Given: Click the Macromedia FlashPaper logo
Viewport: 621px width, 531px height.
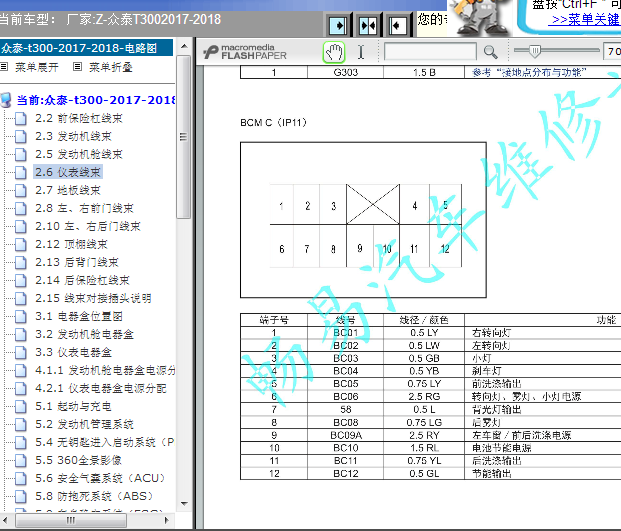Looking at the screenshot, I should pyautogui.click(x=244, y=52).
